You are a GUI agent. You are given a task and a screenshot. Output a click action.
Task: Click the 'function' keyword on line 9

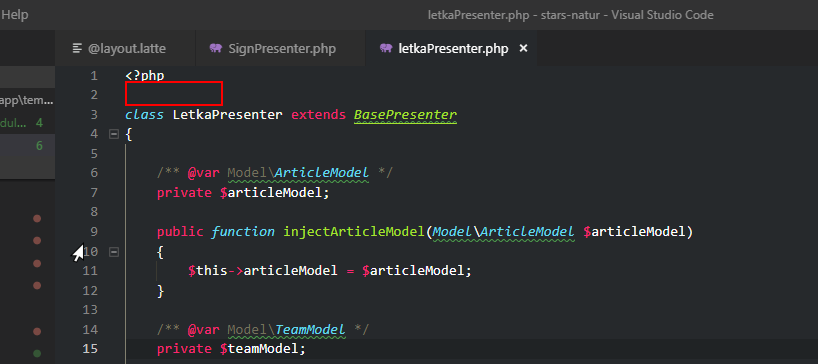pyautogui.click(x=243, y=232)
